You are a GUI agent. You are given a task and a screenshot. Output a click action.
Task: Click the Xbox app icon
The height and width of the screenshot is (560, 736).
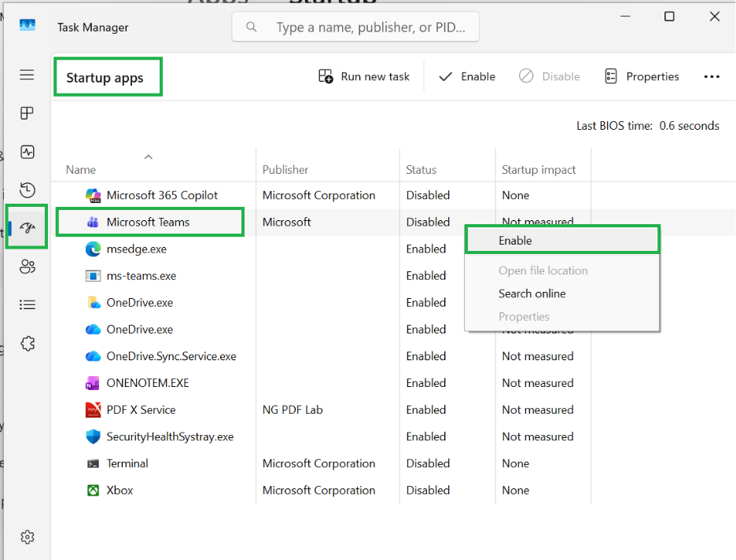coord(93,491)
